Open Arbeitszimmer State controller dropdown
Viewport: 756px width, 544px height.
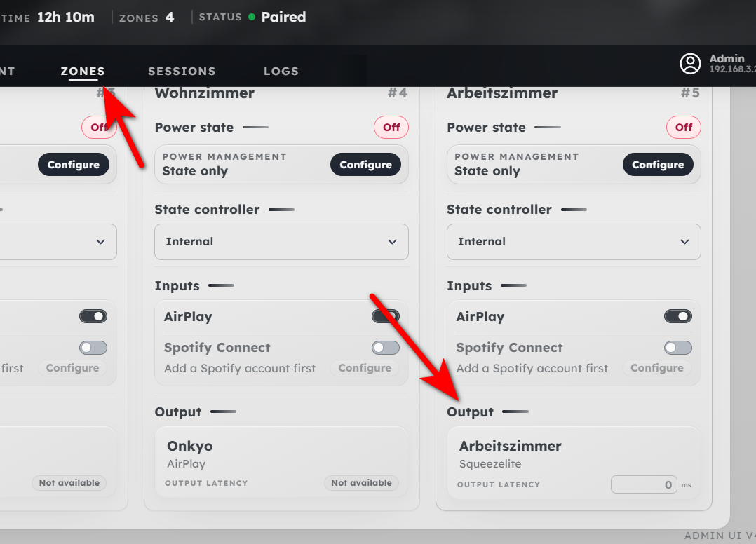[x=574, y=242]
